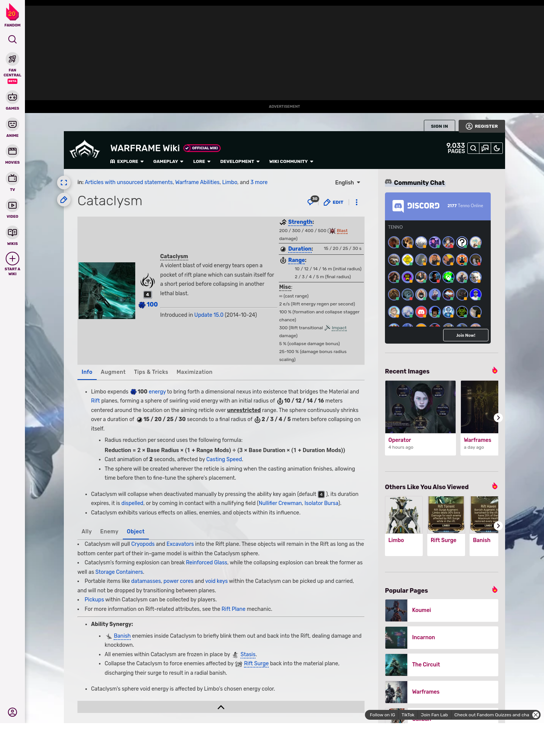Open the Strength attribute link
Image resolution: width=544 pixels, height=756 pixels.
tap(300, 222)
